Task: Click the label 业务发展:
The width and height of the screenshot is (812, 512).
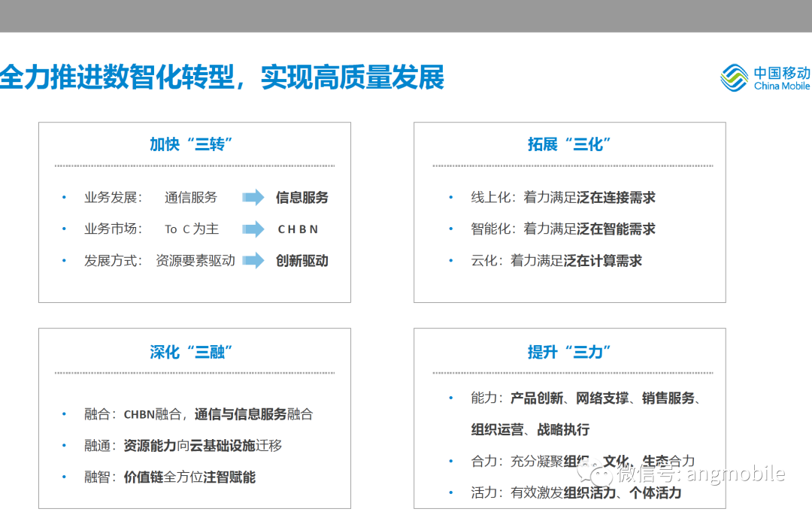Action: [x=113, y=197]
